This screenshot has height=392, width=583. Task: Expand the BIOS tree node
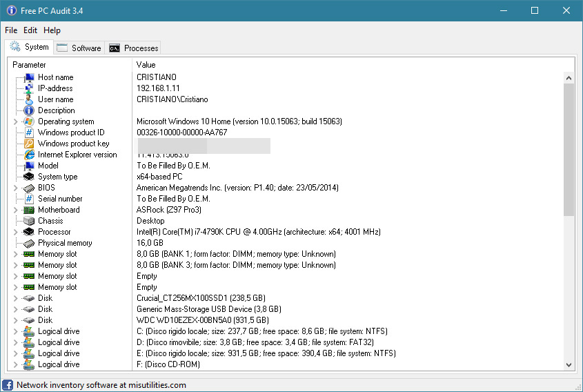16,188
